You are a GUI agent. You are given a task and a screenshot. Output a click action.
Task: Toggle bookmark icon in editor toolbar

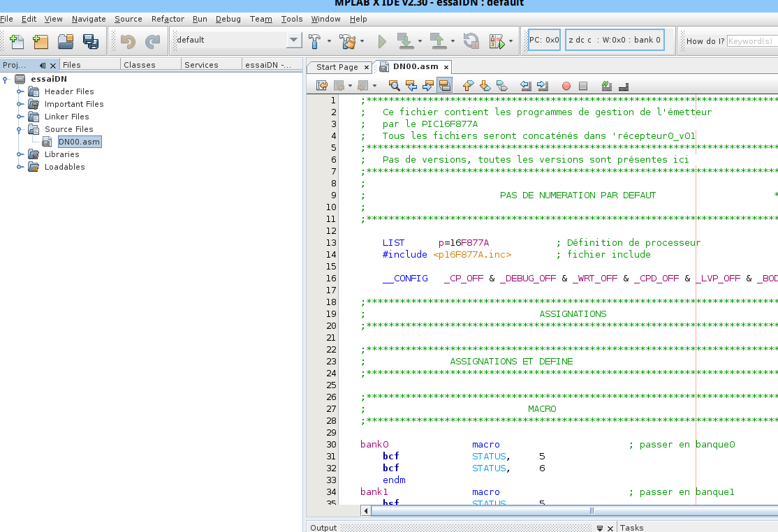pyautogui.click(x=501, y=86)
